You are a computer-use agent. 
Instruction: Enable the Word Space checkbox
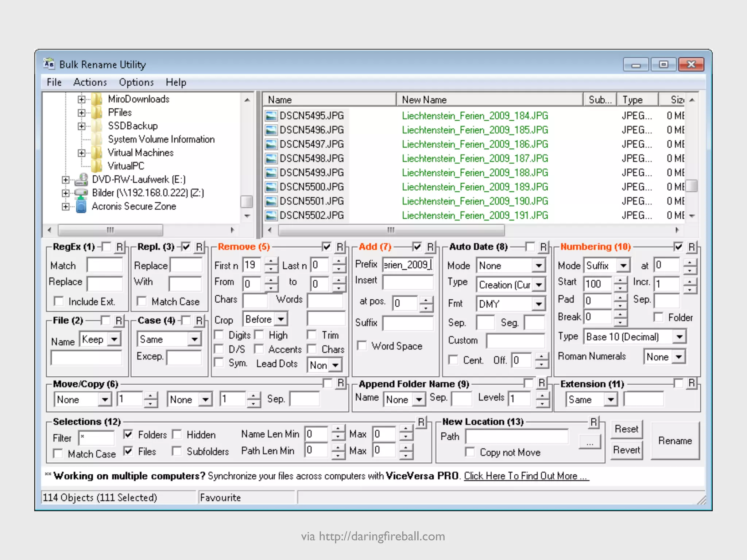[362, 346]
